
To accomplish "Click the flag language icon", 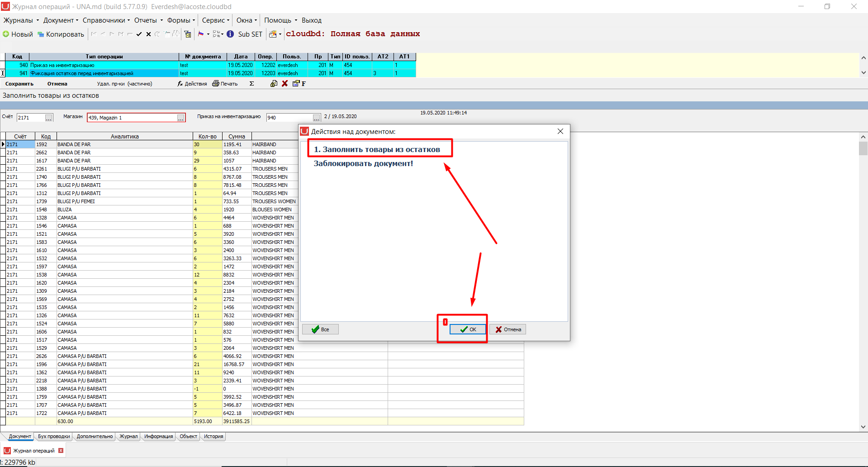I will coord(201,34).
